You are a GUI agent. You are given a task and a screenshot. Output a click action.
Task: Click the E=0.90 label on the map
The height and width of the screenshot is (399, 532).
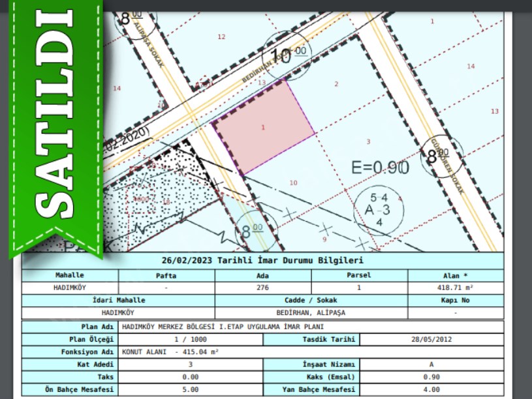pos(380,168)
